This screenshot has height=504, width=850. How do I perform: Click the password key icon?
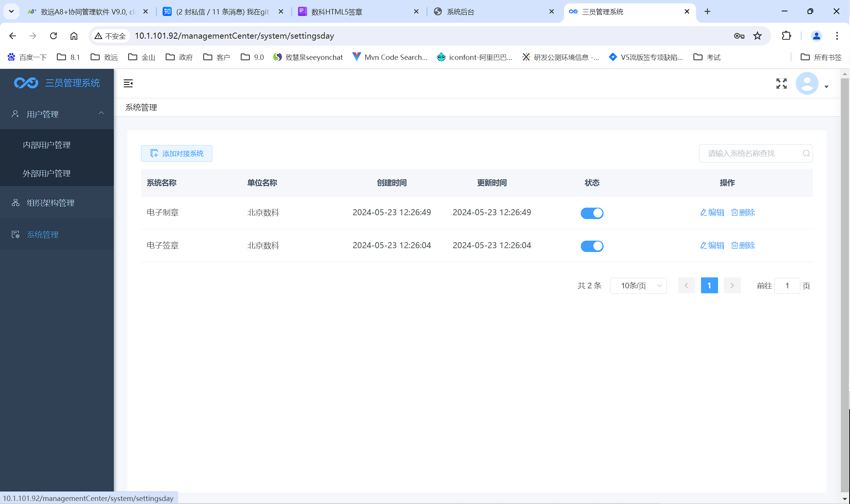[739, 36]
